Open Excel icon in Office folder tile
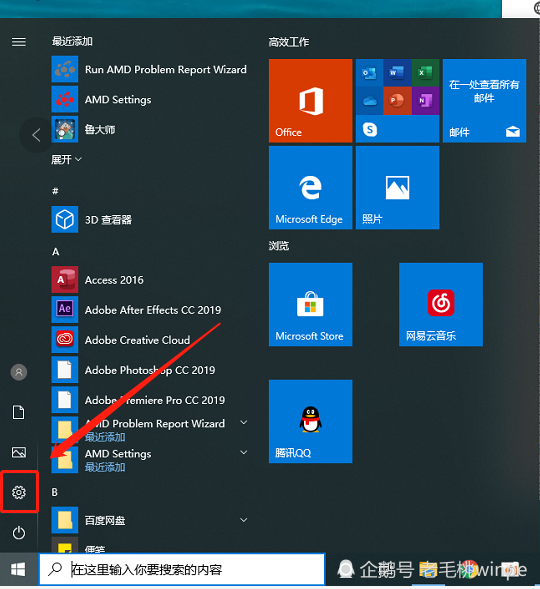Viewport: 540px width, 589px height. tap(425, 73)
